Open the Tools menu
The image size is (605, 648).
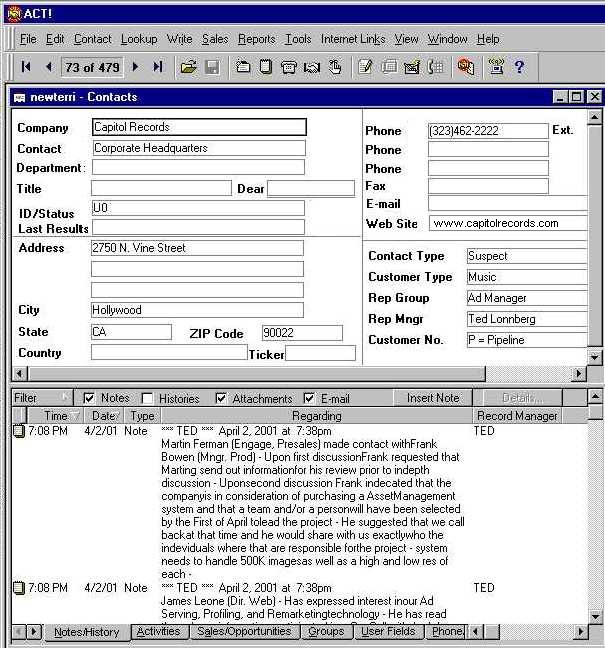click(x=298, y=39)
